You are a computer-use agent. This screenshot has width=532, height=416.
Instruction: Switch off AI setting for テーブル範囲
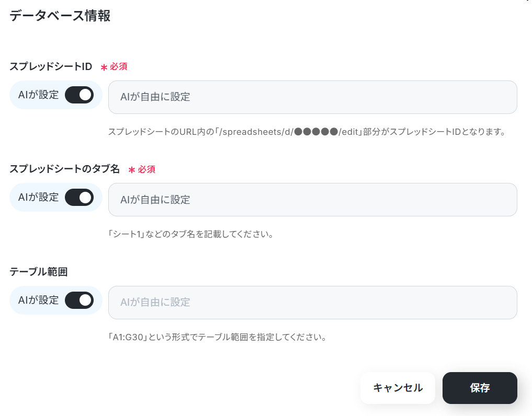(79, 301)
